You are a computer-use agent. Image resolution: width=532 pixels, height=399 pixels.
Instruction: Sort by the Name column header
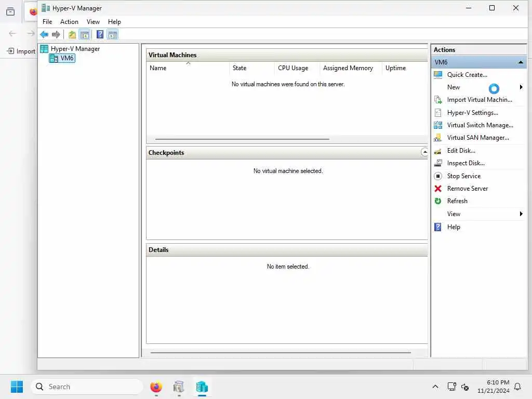click(188, 68)
